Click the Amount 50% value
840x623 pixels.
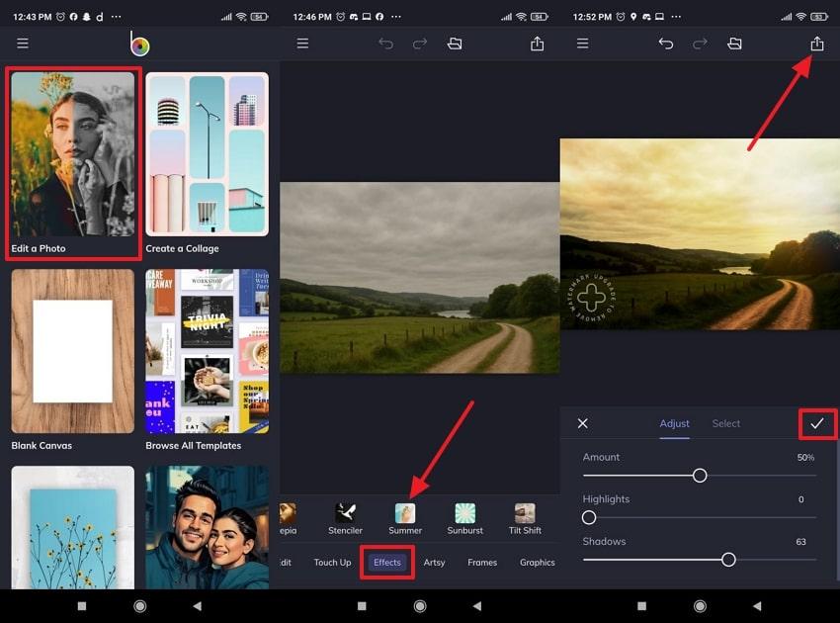[805, 457]
